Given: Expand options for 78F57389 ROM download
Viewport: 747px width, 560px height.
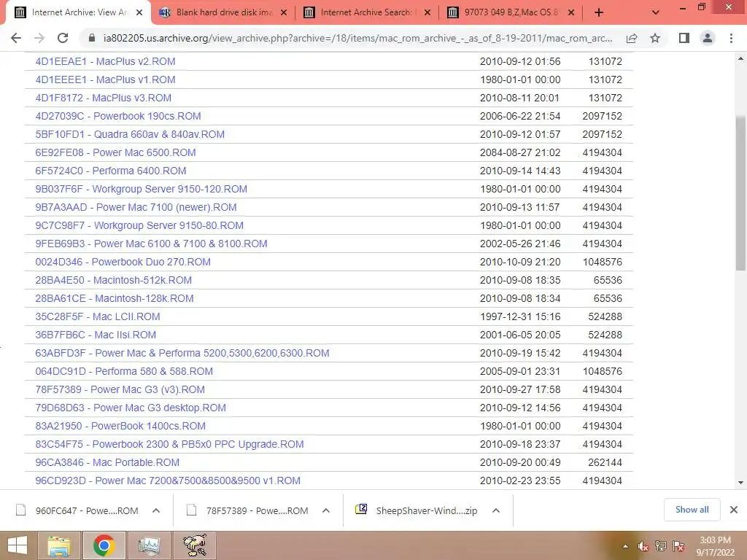Looking at the screenshot, I should (326, 510).
